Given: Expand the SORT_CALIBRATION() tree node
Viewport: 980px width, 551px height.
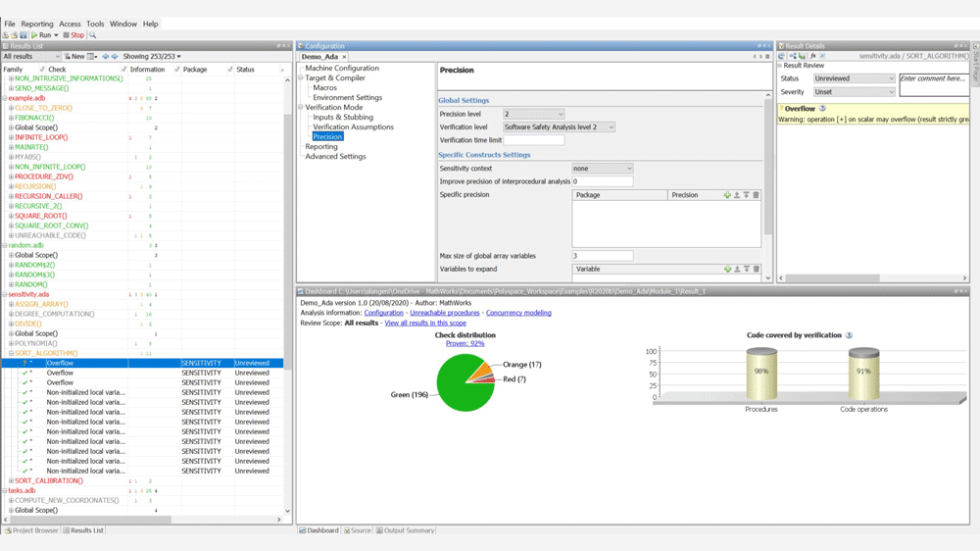Looking at the screenshot, I should 11,481.
